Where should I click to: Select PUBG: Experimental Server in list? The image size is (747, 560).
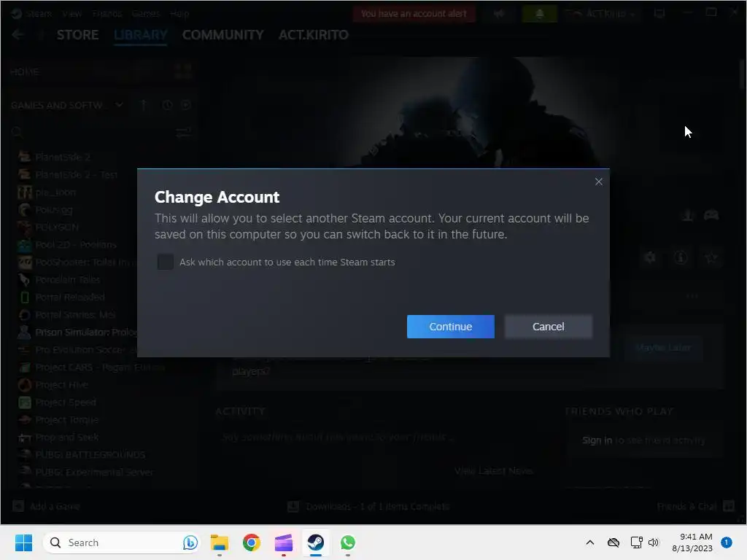click(94, 472)
